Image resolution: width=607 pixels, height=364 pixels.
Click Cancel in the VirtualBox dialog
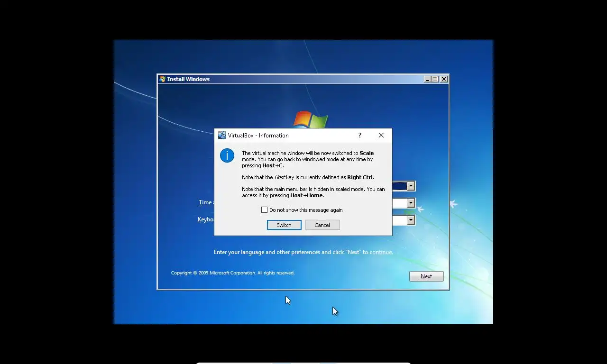322,225
